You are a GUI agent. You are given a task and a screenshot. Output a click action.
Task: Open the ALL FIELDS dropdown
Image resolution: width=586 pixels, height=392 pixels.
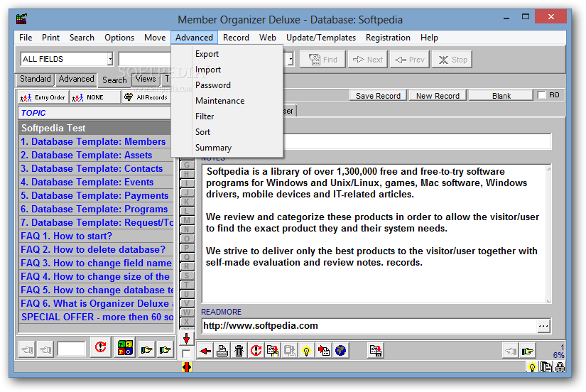click(x=110, y=59)
